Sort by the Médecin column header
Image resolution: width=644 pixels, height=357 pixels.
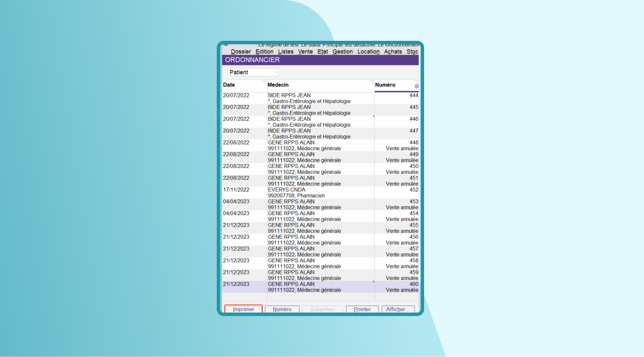tap(314, 85)
